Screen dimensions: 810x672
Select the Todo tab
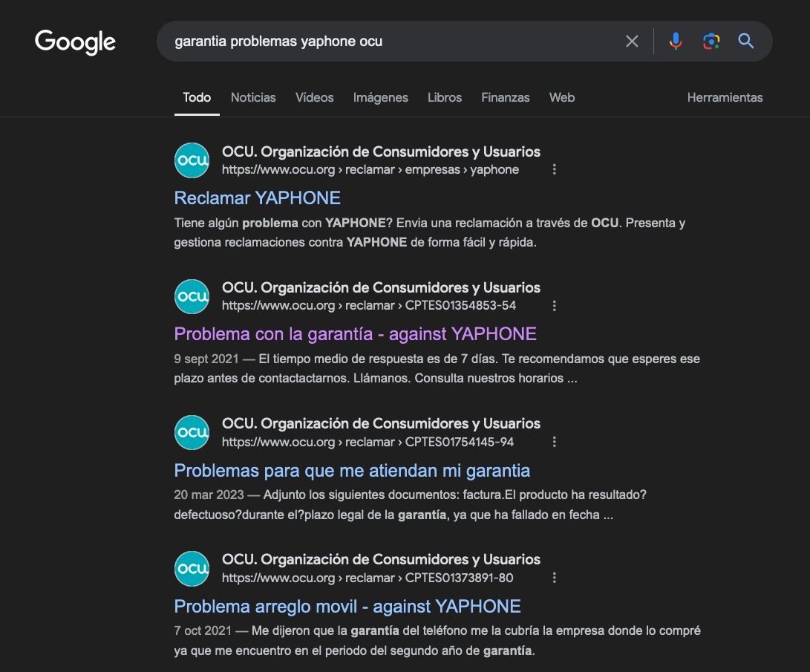point(197,97)
